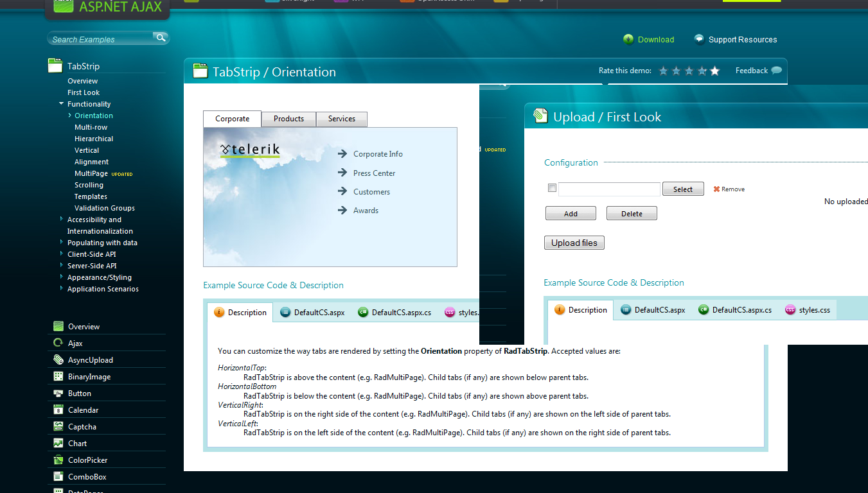The image size is (868, 493).
Task: Click the ASP.NET AJAX logo
Action: [107, 8]
